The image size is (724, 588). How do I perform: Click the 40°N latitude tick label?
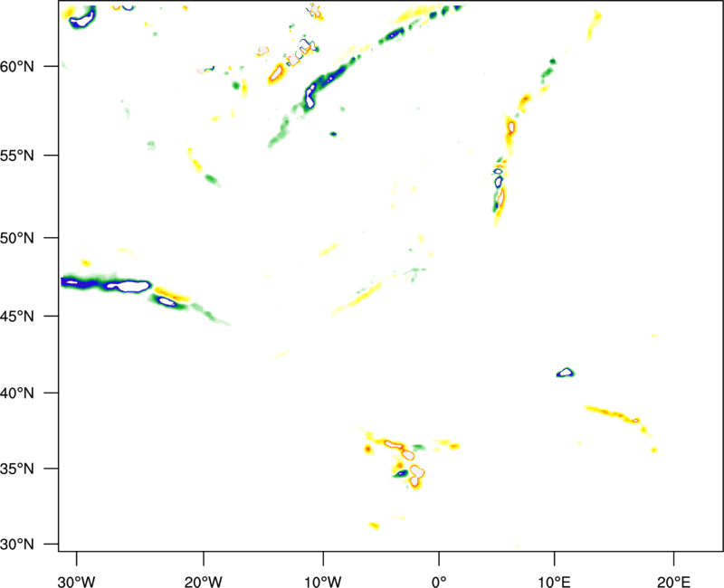pyautogui.click(x=17, y=394)
